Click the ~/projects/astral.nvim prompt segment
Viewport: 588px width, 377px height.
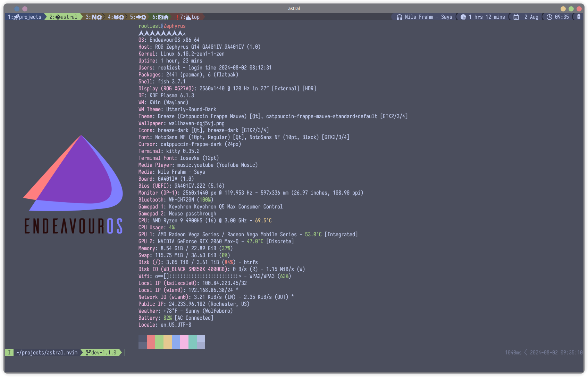click(47, 352)
